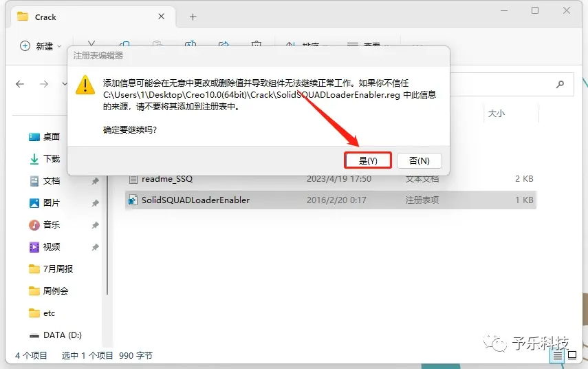Open the 音乐 music shortcut

pyautogui.click(x=44, y=225)
